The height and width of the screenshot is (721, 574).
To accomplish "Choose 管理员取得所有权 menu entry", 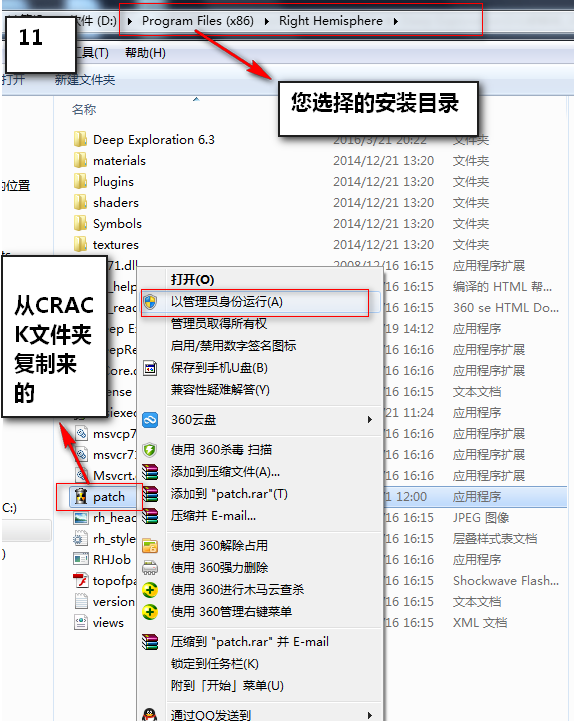I will coord(218,324).
